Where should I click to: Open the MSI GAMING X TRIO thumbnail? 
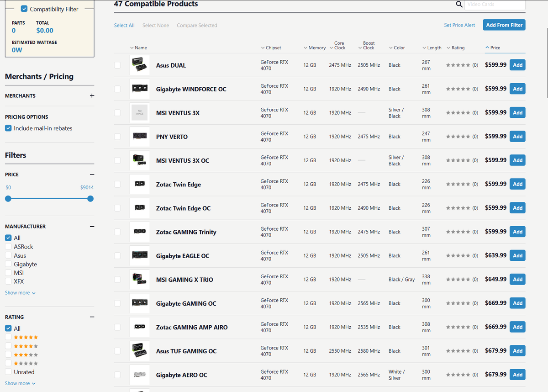(x=139, y=280)
